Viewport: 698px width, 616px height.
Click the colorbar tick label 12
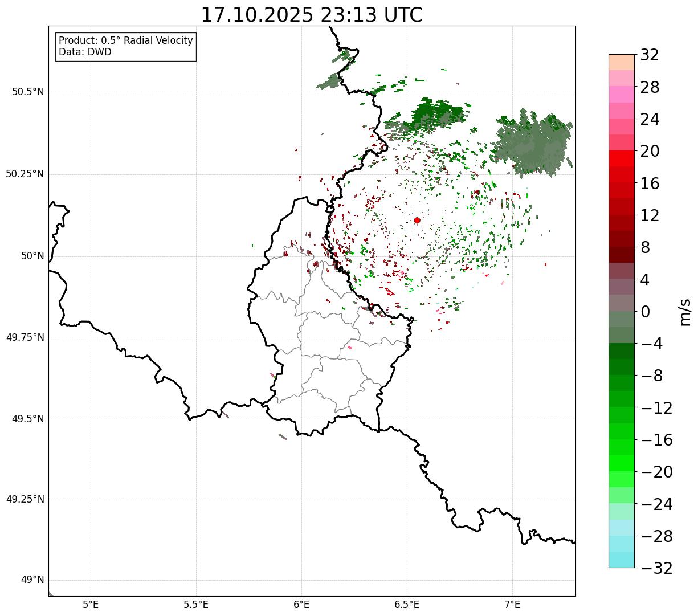point(650,215)
